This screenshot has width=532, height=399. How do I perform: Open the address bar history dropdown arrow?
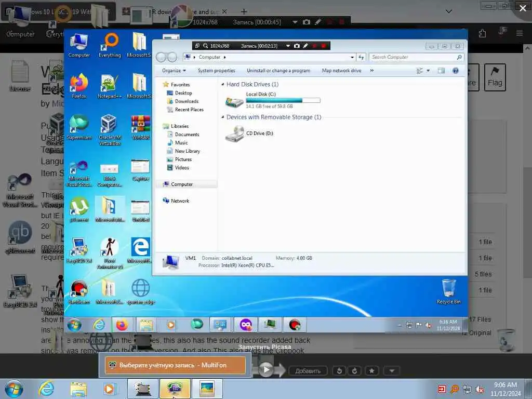pyautogui.click(x=352, y=57)
